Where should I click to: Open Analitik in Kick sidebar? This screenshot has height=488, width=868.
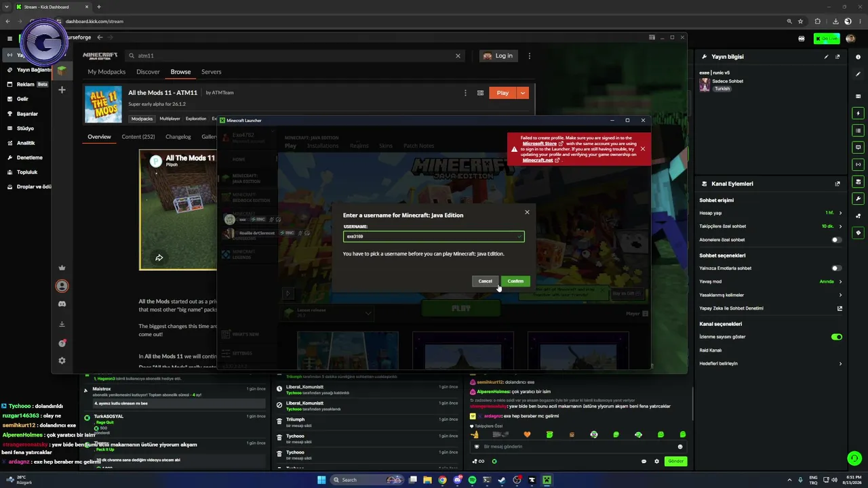(26, 143)
